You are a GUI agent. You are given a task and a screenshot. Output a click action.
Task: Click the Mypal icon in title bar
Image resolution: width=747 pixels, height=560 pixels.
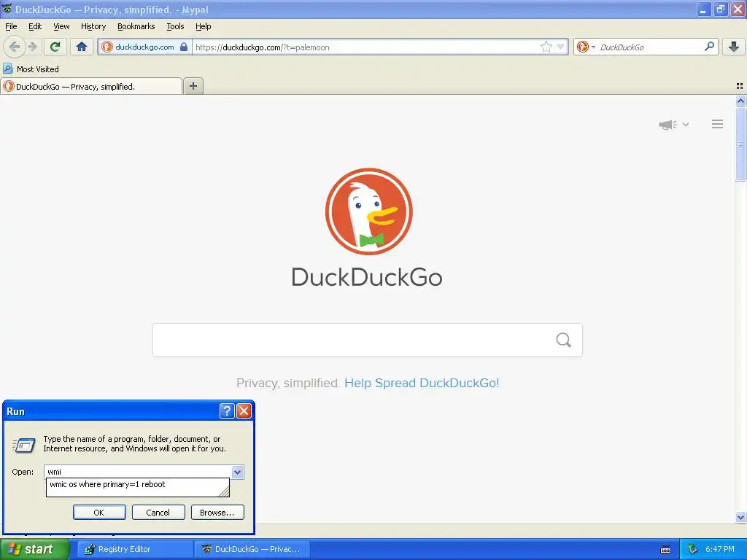[7, 9]
